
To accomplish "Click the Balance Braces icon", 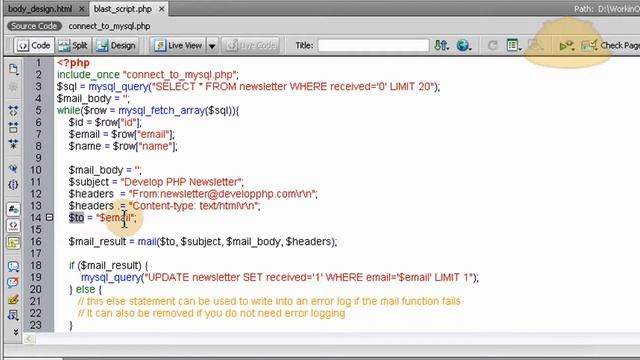I will tap(13, 185).
